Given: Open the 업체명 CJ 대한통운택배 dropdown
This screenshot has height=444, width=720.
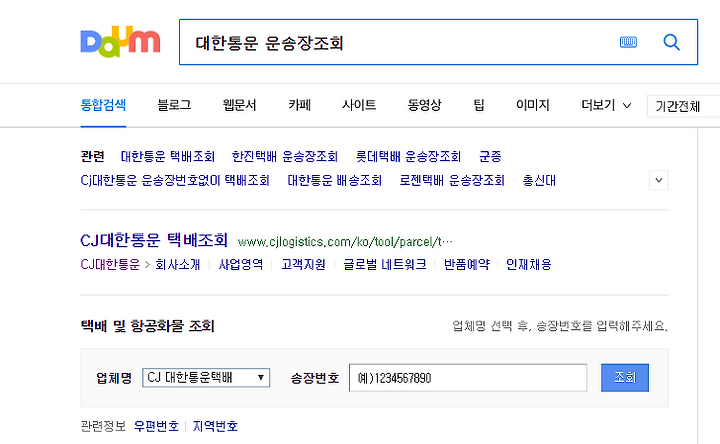Looking at the screenshot, I should tap(206, 378).
